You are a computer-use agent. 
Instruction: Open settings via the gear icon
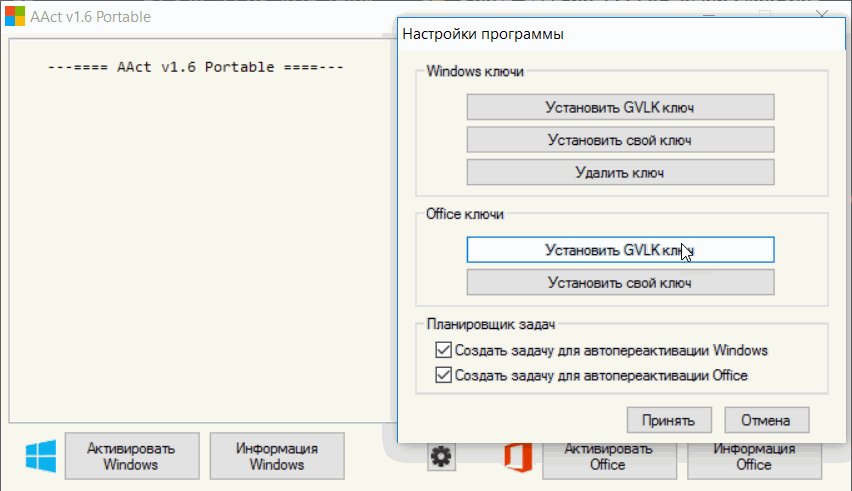point(441,456)
